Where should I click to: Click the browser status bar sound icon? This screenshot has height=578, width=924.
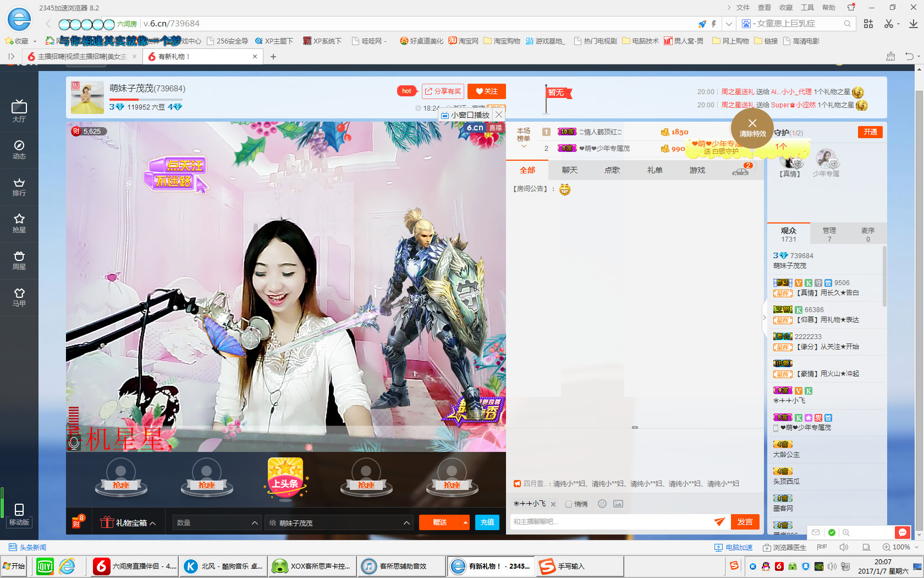tap(844, 547)
